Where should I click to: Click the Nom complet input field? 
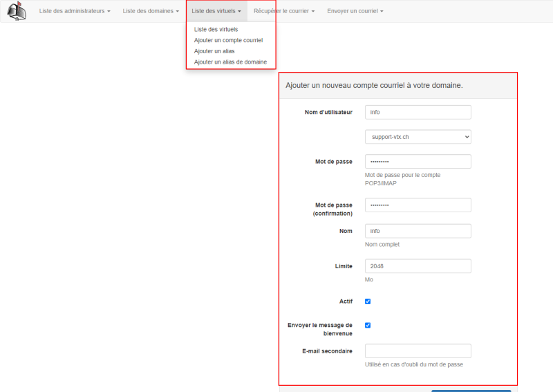pos(418,231)
